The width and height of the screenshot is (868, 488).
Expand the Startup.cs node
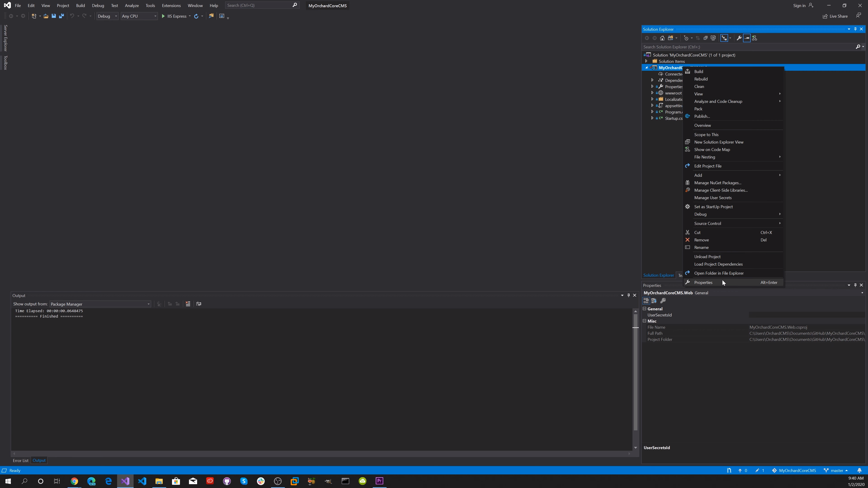tap(652, 118)
